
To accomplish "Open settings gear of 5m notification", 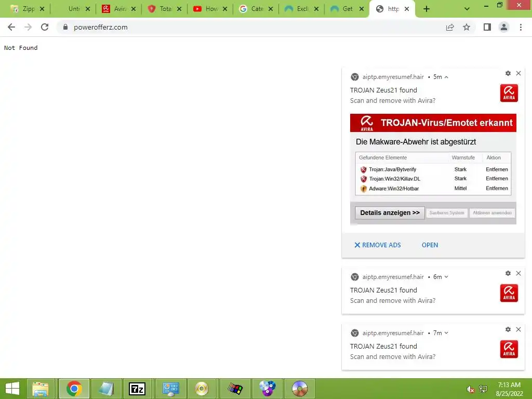I will coord(508,73).
